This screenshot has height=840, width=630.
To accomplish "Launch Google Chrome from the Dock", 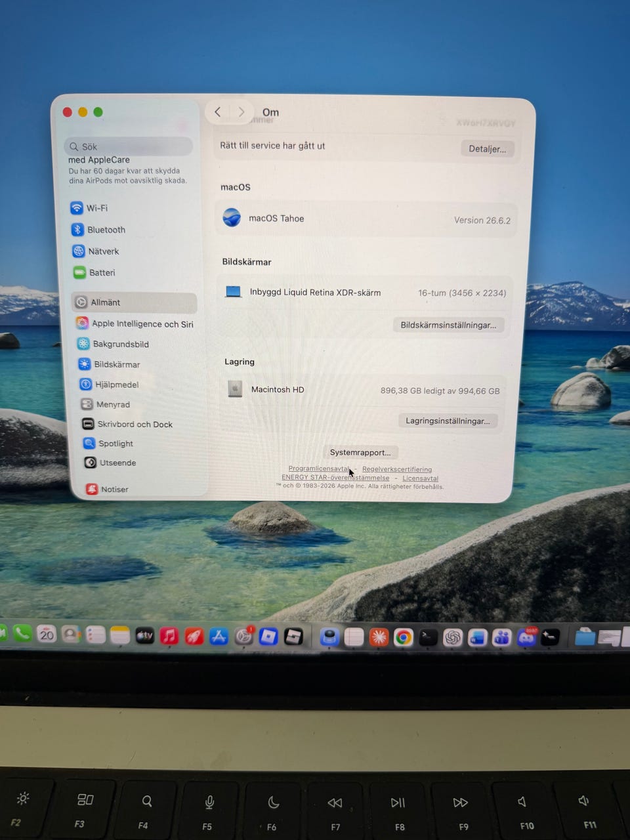I will coord(403,637).
